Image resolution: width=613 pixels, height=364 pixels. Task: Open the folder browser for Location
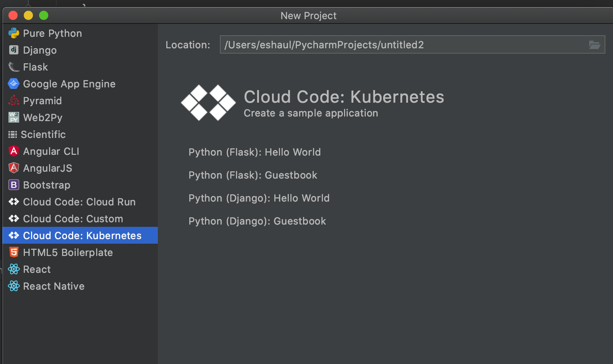[x=594, y=44]
